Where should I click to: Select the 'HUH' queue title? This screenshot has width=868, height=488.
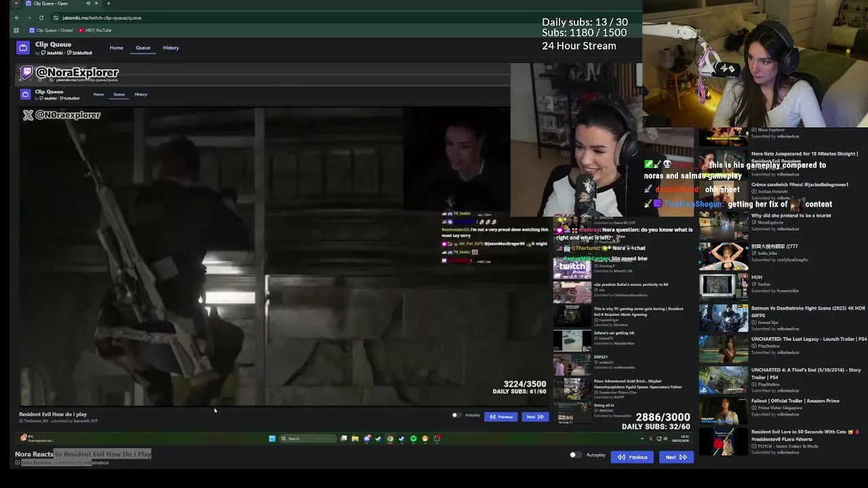pos(757,277)
